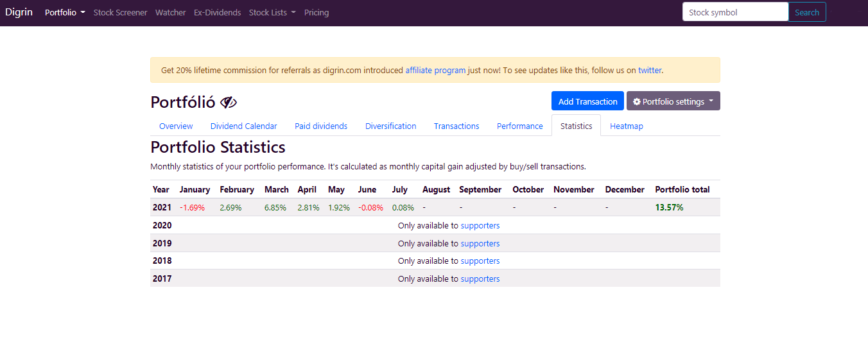Click the 2020 year row label
The width and height of the screenshot is (868, 342).
click(162, 225)
